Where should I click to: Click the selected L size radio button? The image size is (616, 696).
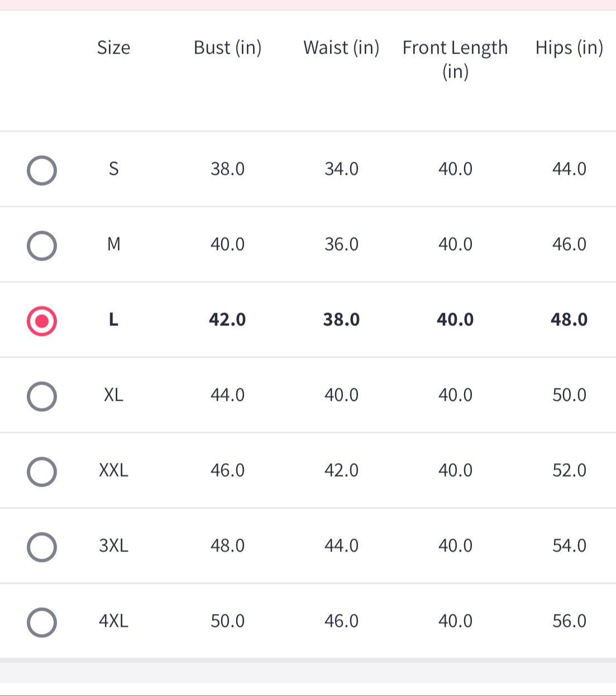[42, 321]
